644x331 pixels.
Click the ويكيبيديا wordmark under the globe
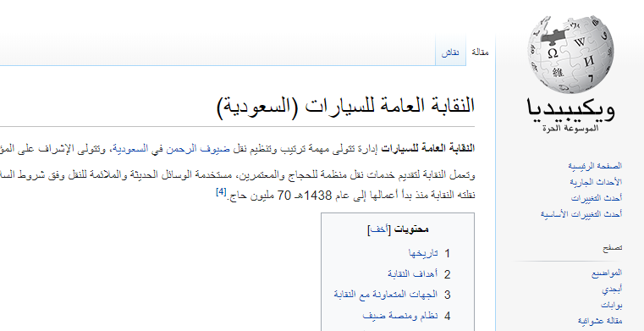[x=570, y=109]
